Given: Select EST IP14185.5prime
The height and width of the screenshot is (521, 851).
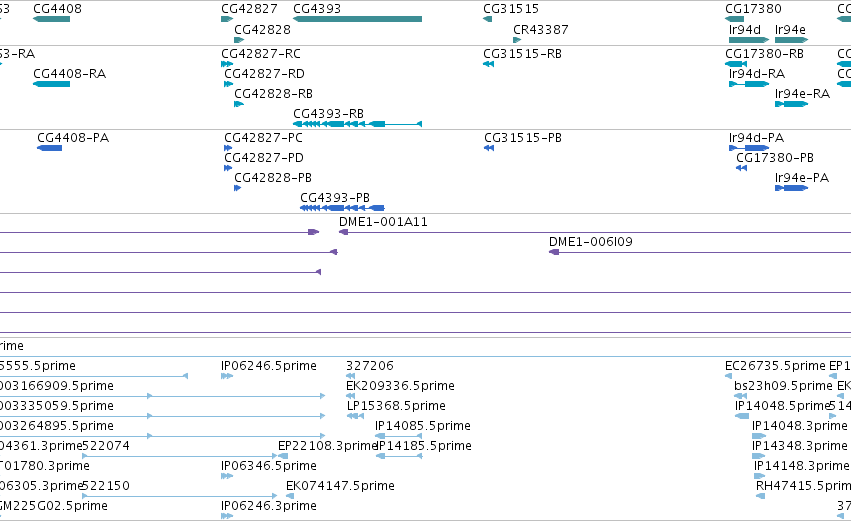Looking at the screenshot, I should pos(423,446).
